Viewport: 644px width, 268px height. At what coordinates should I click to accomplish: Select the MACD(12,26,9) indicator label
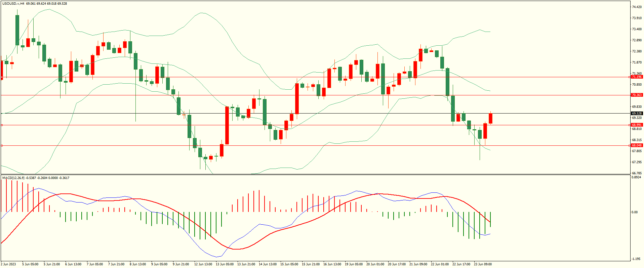[13, 178]
